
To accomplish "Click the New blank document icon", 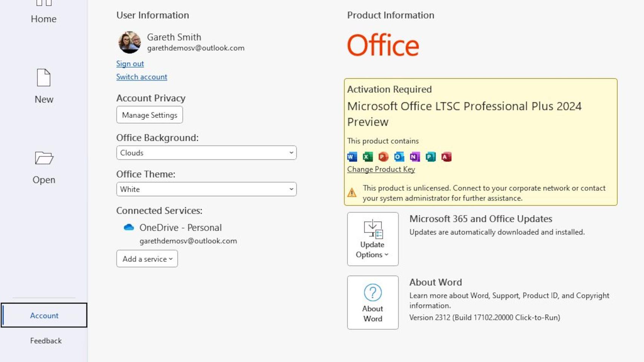I will click(x=44, y=78).
